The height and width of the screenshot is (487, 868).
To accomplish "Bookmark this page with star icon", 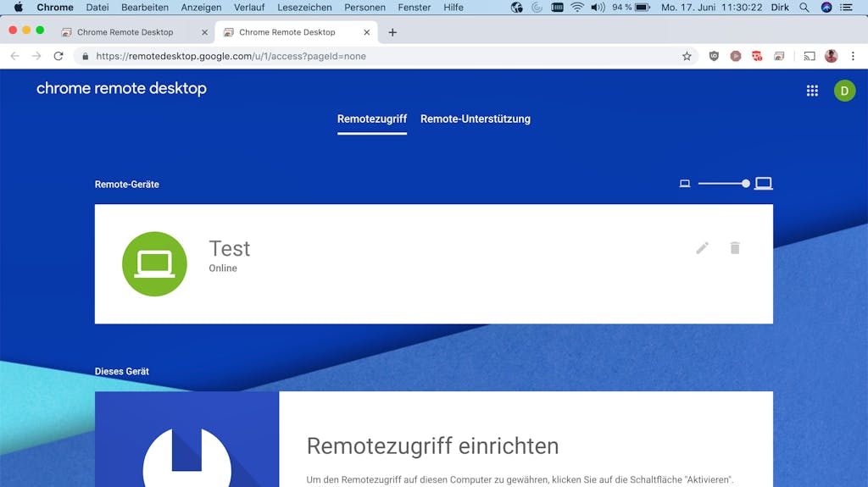I will (x=687, y=56).
